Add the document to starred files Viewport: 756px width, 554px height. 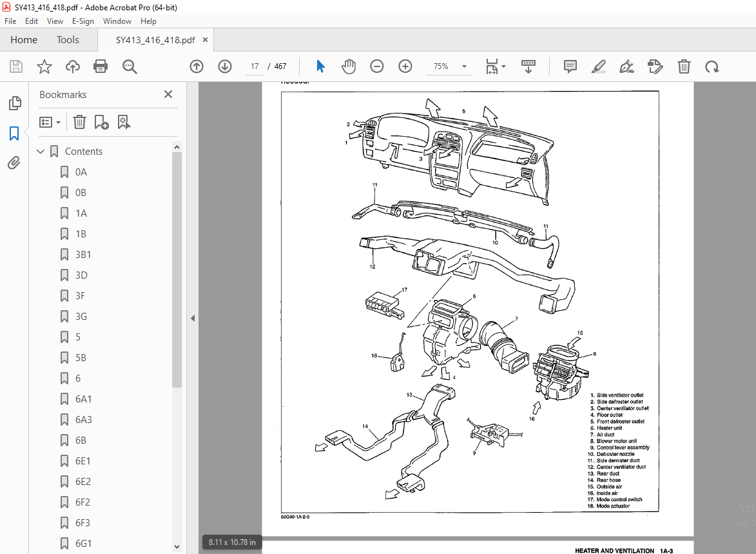(x=44, y=66)
